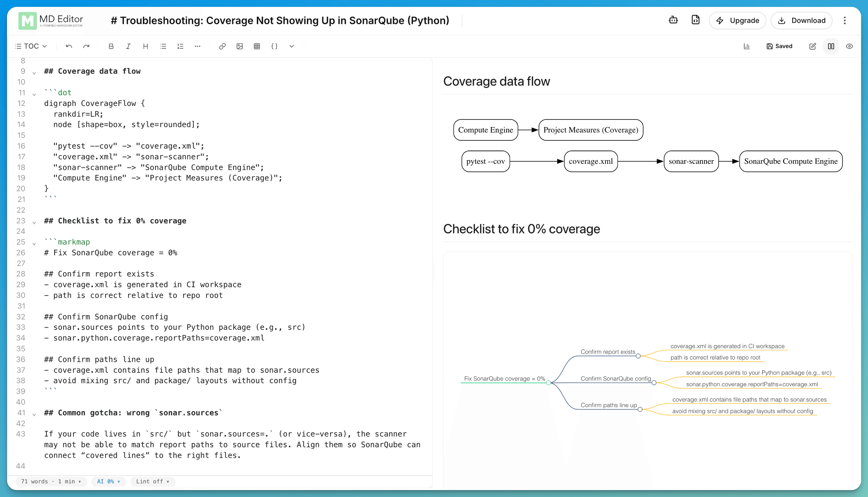868x497 pixels.
Task: Click the Download button
Action: tap(801, 21)
